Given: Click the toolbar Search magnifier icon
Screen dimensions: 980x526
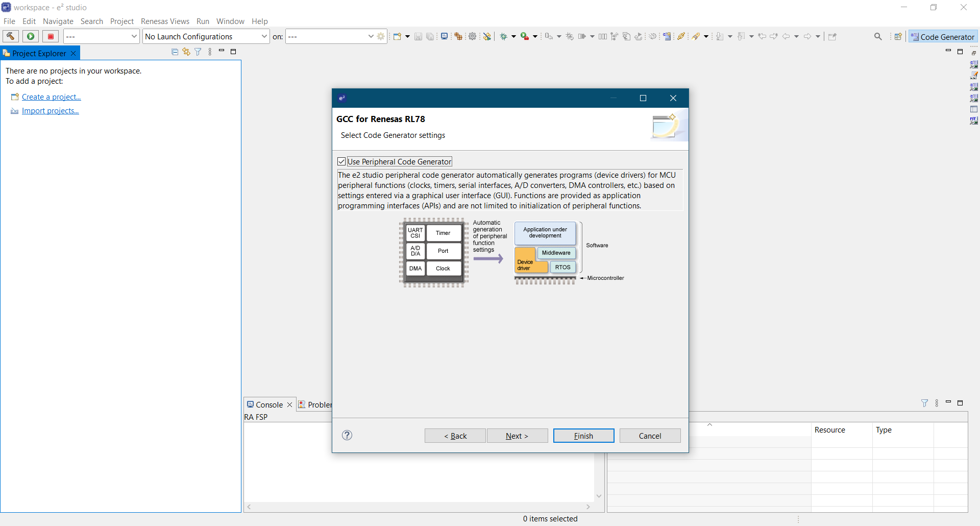Looking at the screenshot, I should pyautogui.click(x=878, y=36).
